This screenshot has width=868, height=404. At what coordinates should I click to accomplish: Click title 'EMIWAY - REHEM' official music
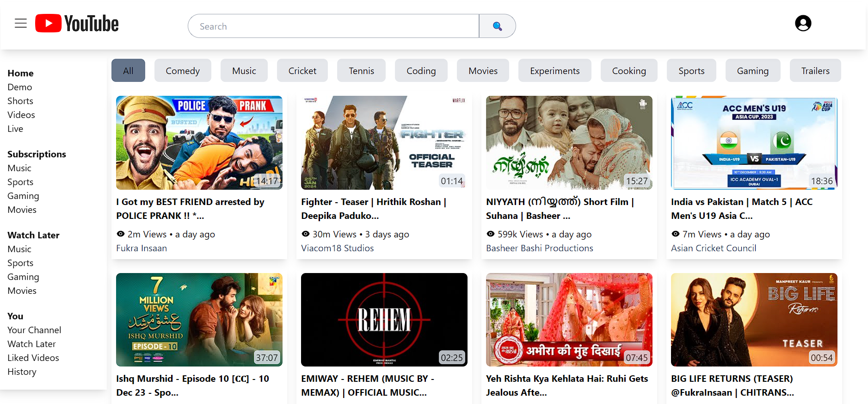point(368,385)
